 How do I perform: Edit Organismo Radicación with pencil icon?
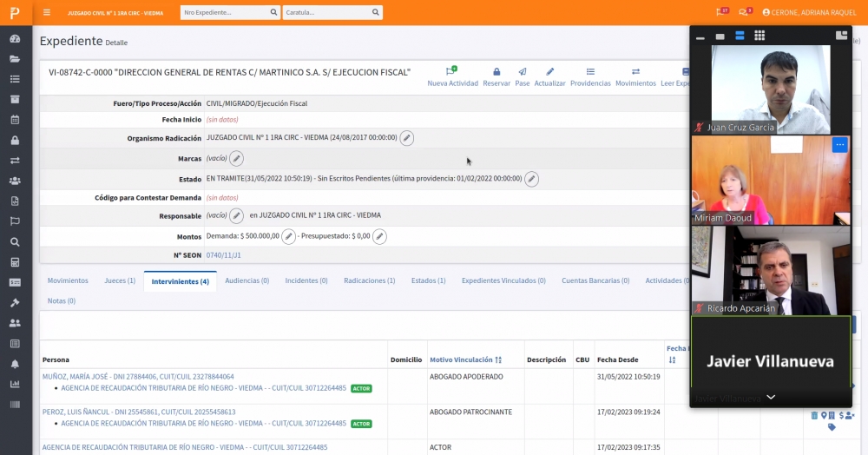point(406,138)
